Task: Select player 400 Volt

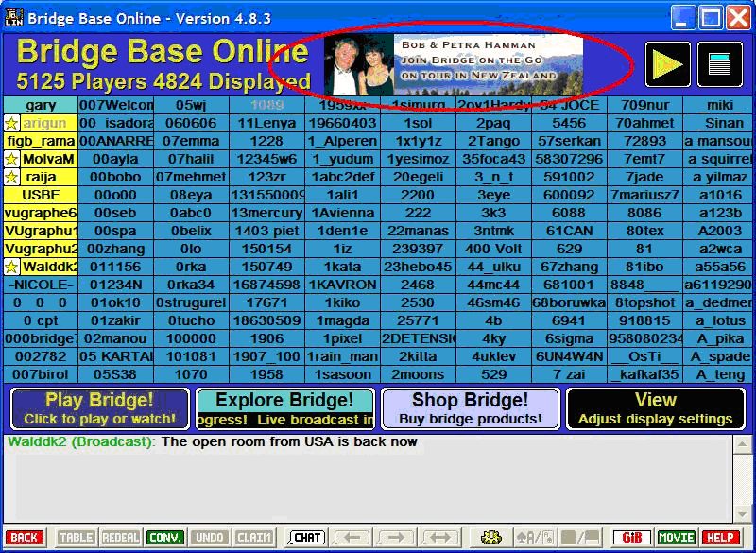Action: (493, 250)
